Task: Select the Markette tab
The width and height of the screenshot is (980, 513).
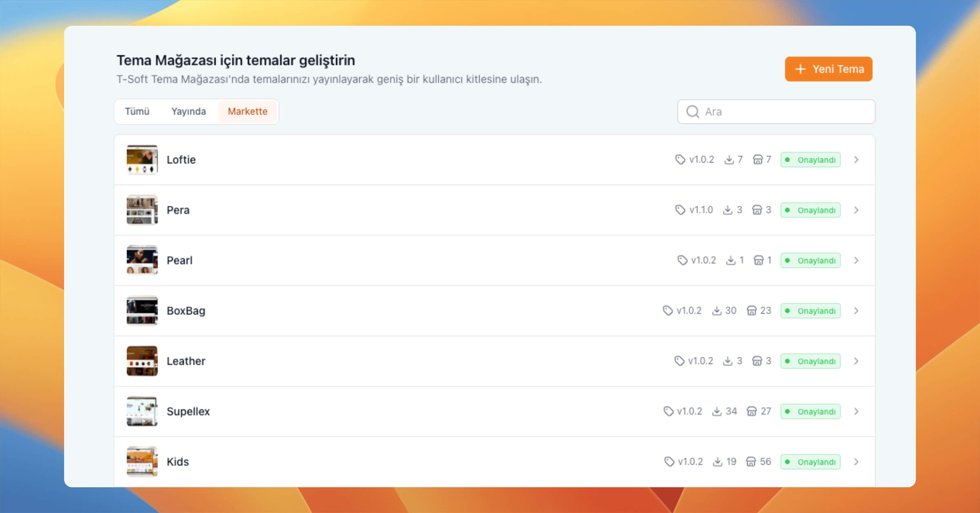Action: click(x=248, y=112)
